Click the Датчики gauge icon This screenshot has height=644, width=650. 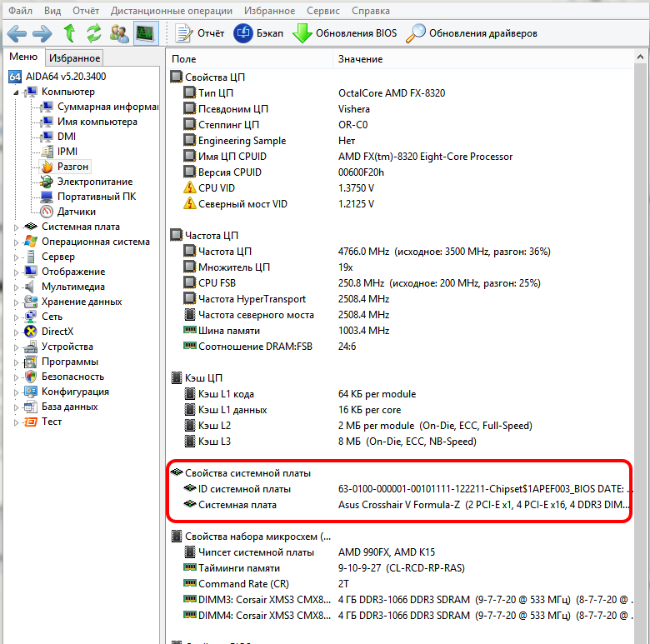click(x=47, y=212)
